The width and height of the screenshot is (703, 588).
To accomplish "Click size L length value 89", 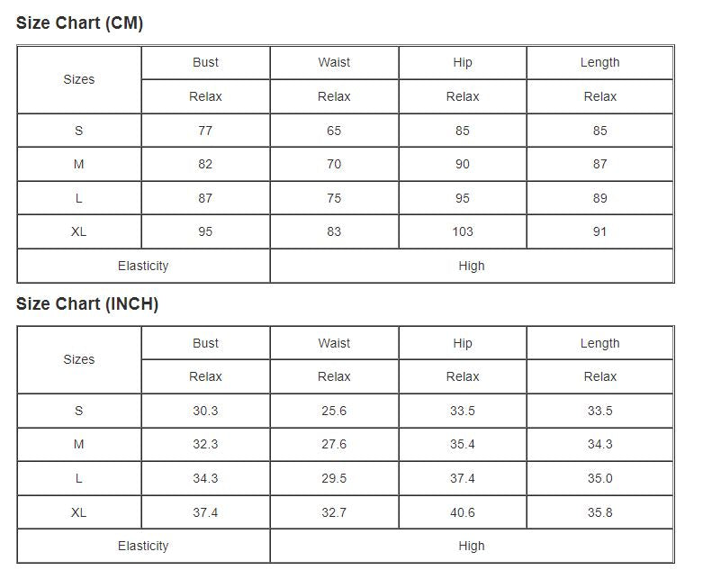I will (x=599, y=198).
